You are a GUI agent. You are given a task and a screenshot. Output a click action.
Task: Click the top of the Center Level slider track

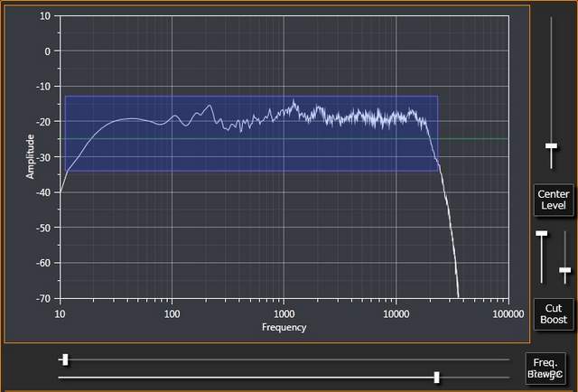pyautogui.click(x=551, y=20)
